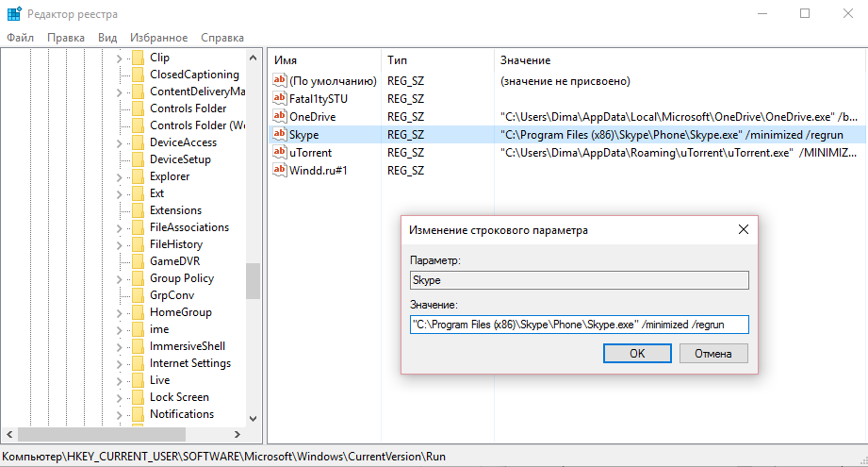Click the DeviceAccess folder icon
The height and width of the screenshot is (467, 868).
138,142
